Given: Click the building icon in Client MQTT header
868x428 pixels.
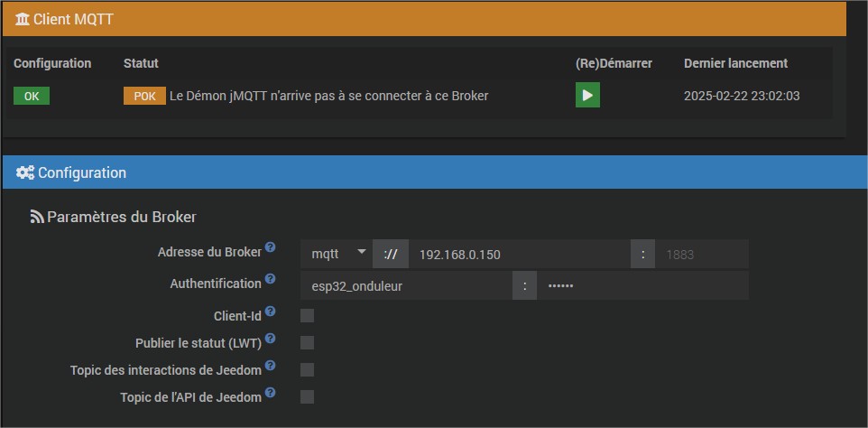Looking at the screenshot, I should pyautogui.click(x=23, y=18).
